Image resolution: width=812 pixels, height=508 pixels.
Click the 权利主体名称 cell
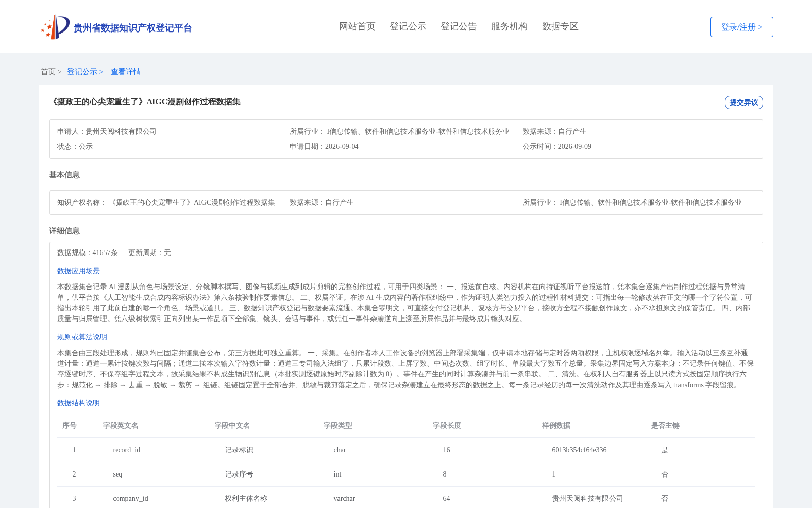[x=246, y=498]
